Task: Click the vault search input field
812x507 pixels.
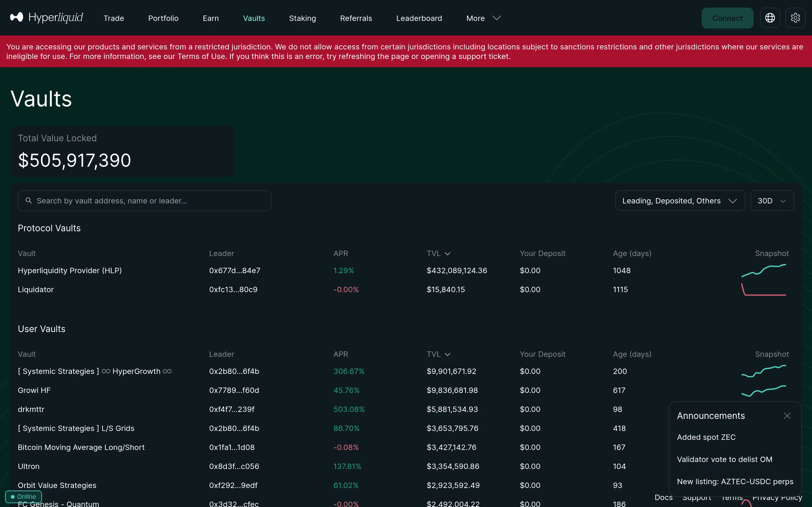Action: [x=144, y=201]
